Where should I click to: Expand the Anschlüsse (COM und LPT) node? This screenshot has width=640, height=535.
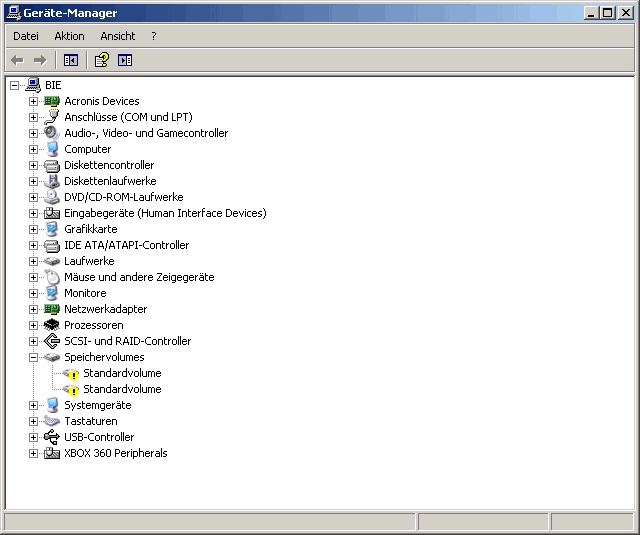click(x=33, y=117)
